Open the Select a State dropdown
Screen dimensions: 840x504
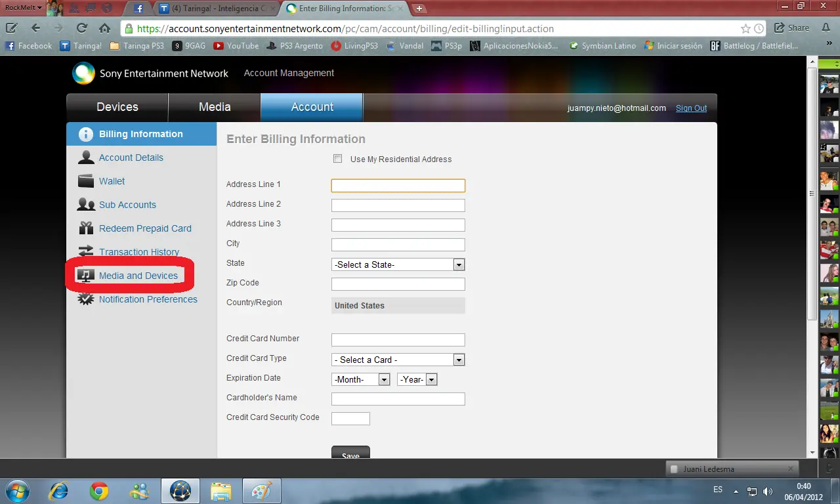tap(398, 264)
